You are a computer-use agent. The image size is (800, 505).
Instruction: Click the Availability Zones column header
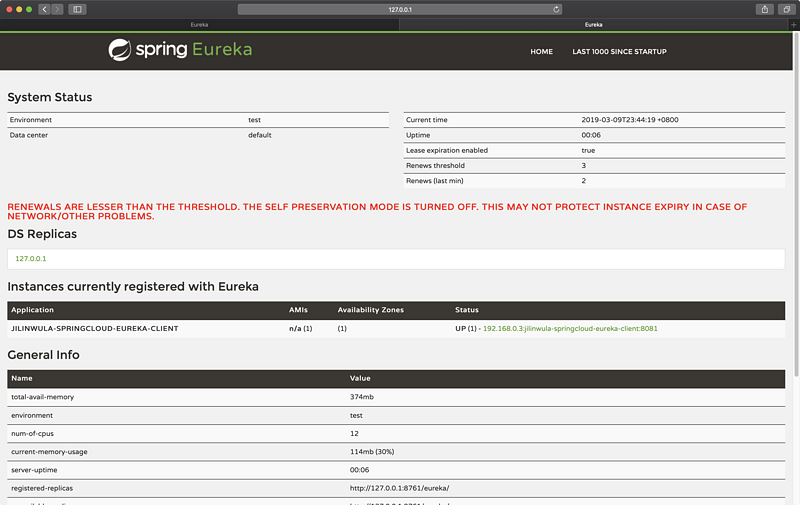(x=370, y=310)
